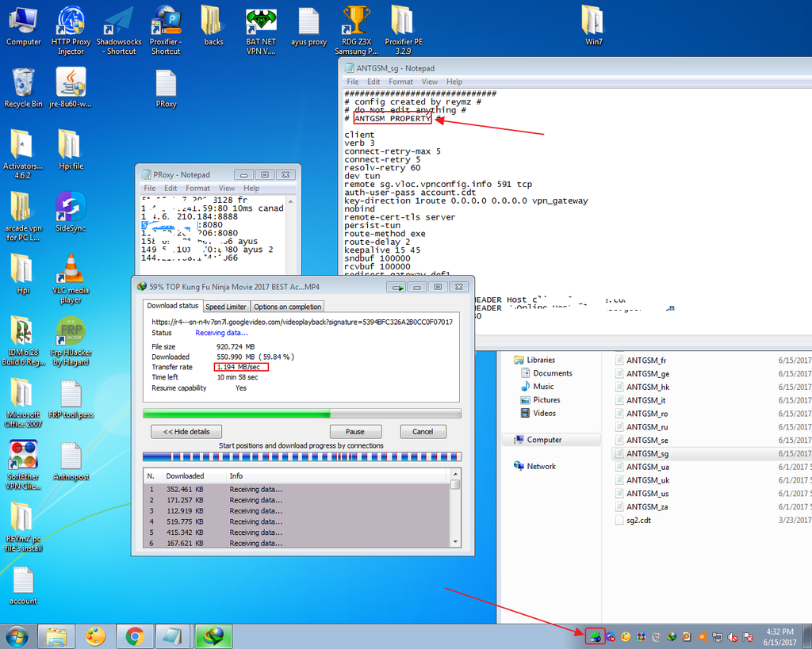The height and width of the screenshot is (649, 812).
Task: Open the BAT NET VPN desktop icon
Action: (261, 21)
